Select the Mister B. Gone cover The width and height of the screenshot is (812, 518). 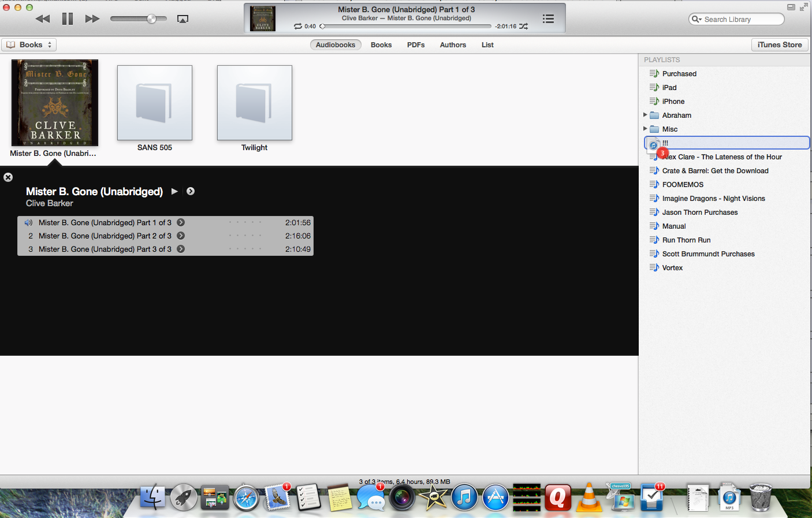point(55,103)
